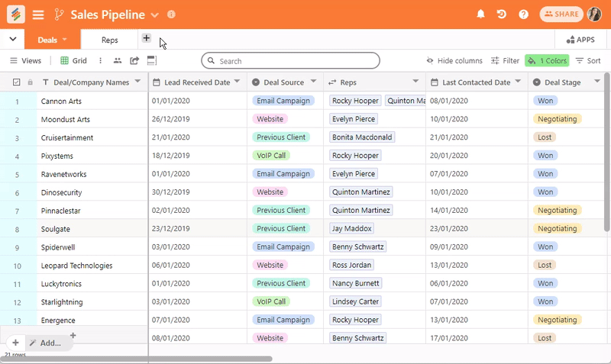The height and width of the screenshot is (364, 611).
Task: Click 14/01/2020 date for Pinnaclestar
Action: pyautogui.click(x=449, y=210)
